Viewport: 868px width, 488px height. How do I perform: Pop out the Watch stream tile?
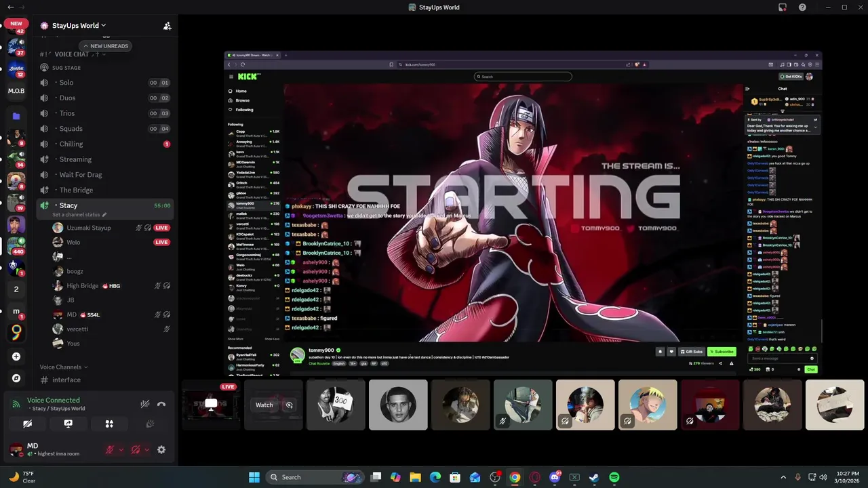coord(290,405)
